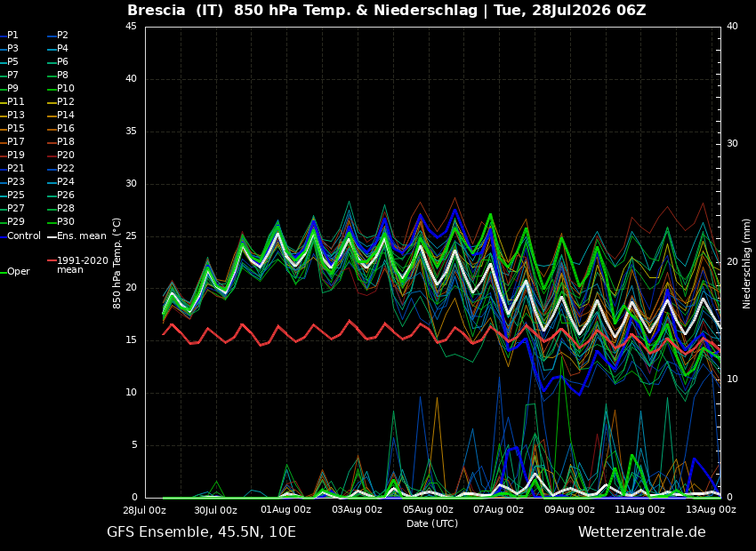Click the P25 legend label

point(15,195)
